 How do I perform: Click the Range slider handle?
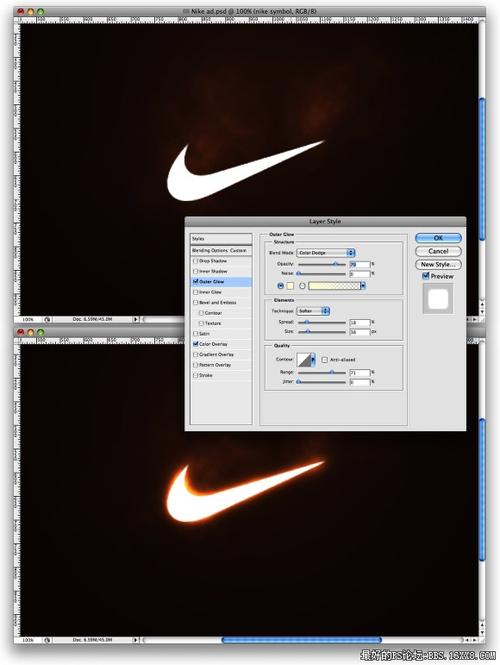pyautogui.click(x=332, y=372)
